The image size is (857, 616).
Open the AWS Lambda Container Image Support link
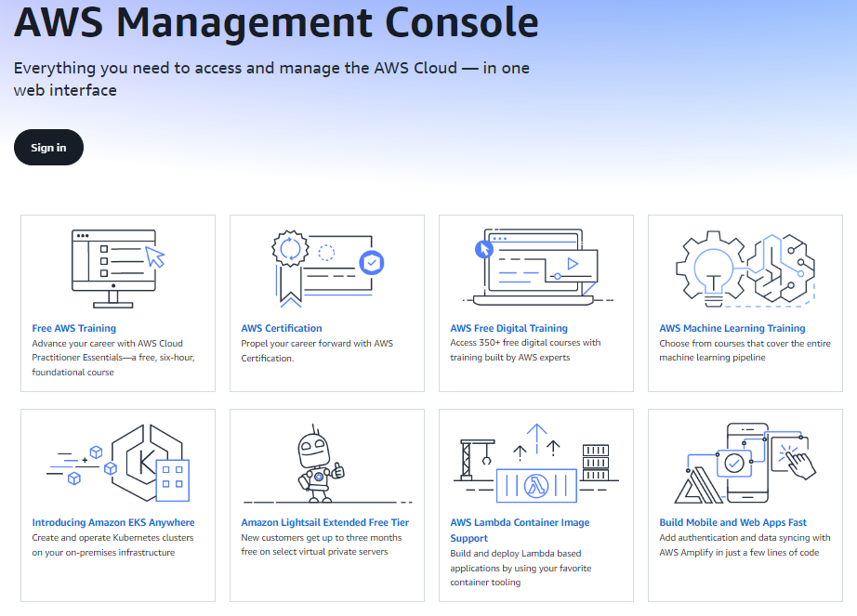coord(519,521)
